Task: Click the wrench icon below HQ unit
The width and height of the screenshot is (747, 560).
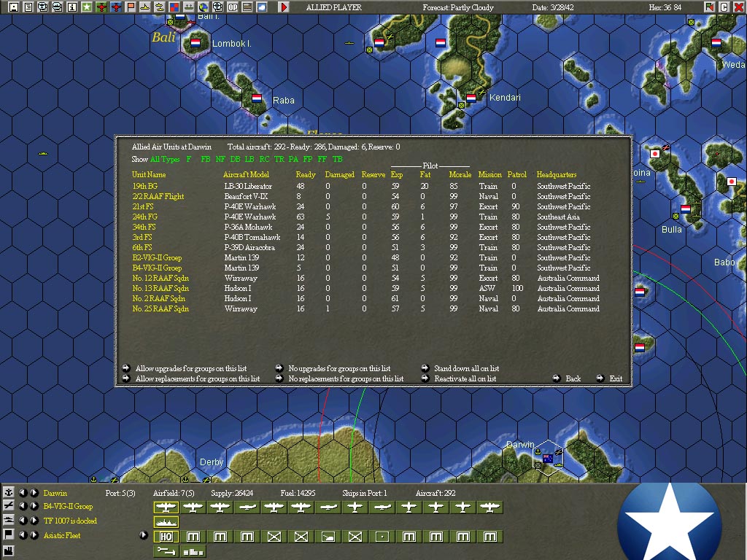Action: [x=166, y=551]
